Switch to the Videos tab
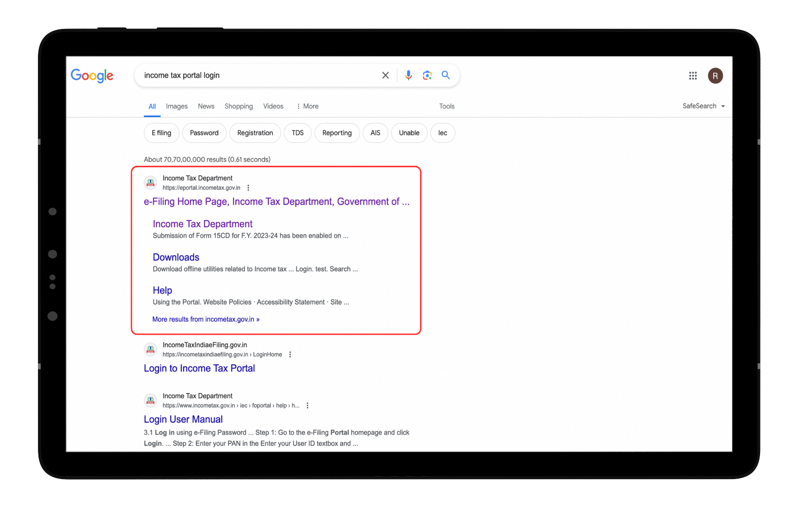799x532 pixels. [273, 106]
